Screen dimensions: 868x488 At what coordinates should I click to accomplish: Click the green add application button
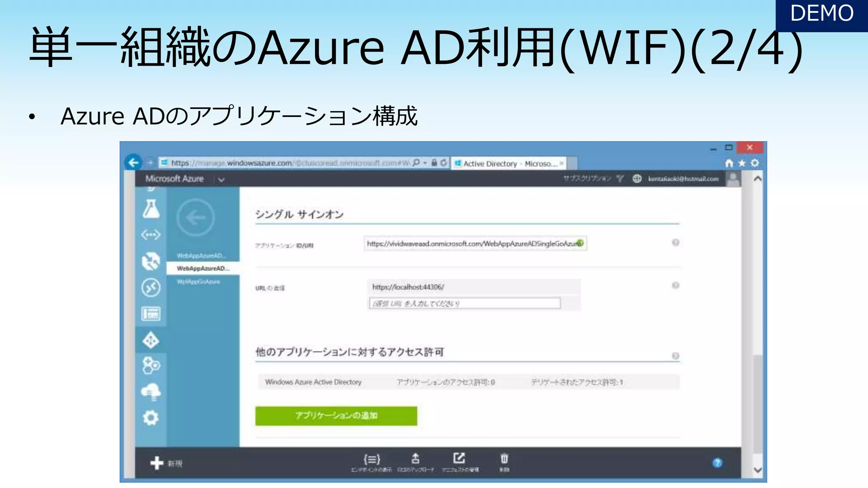click(x=336, y=416)
